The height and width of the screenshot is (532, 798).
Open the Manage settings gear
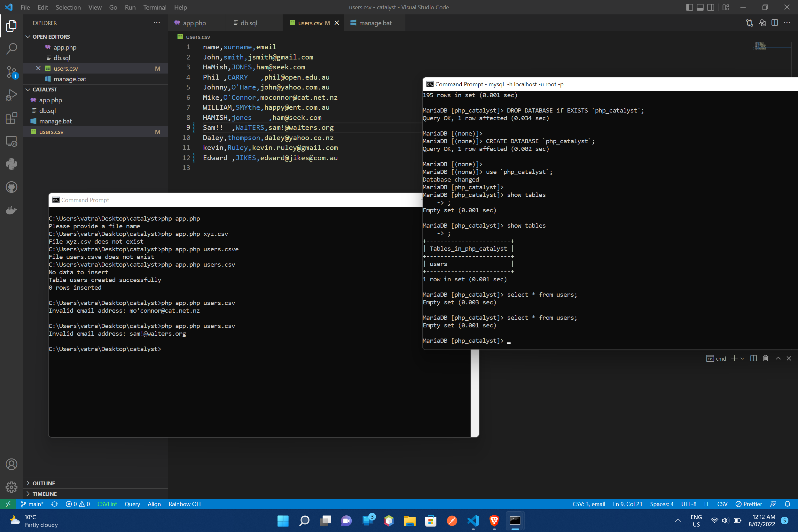coord(11,487)
